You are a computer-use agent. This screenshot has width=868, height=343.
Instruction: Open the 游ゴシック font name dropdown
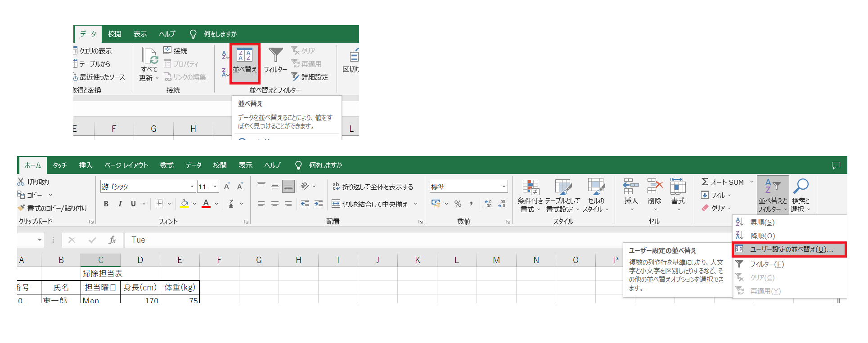point(192,187)
